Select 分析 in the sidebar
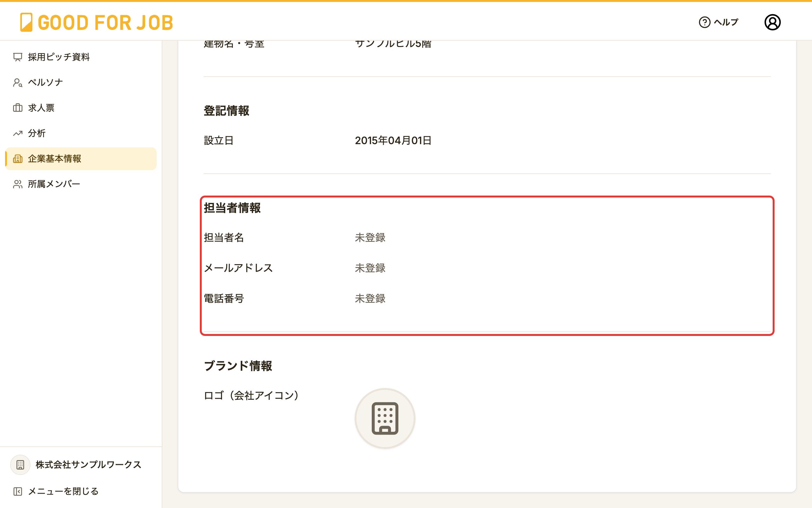Image resolution: width=812 pixels, height=508 pixels. [x=81, y=133]
